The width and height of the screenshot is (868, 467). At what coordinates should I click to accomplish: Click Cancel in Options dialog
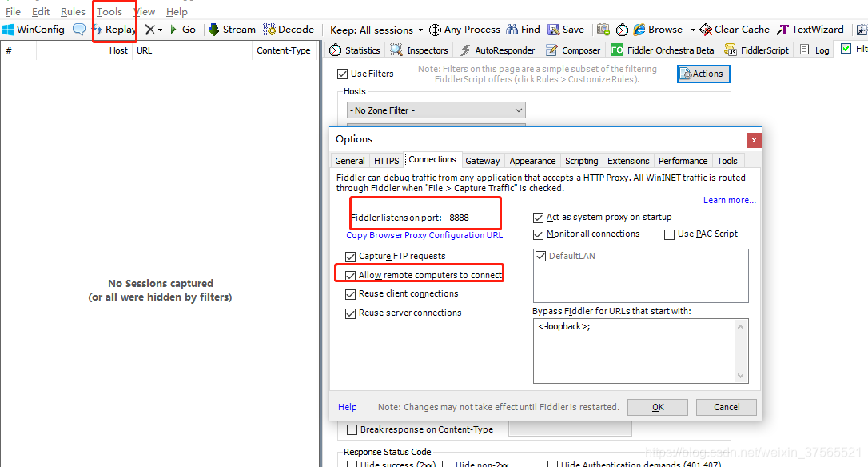[727, 407]
